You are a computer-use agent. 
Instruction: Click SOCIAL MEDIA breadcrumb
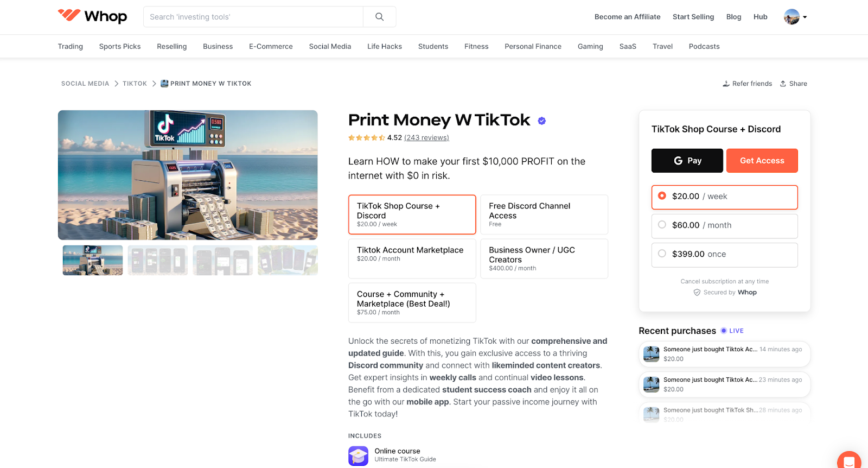click(85, 84)
